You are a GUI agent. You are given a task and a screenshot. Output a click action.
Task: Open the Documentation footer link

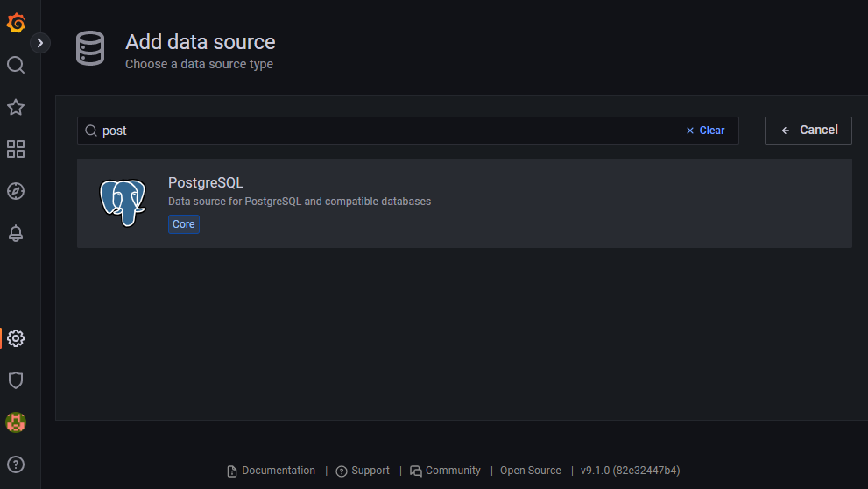[272, 471]
